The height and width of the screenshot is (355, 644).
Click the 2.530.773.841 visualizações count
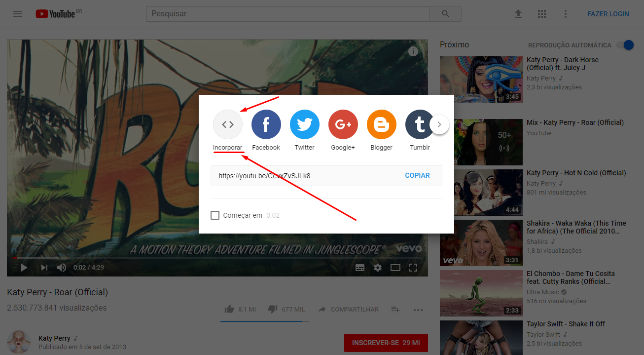coord(57,308)
